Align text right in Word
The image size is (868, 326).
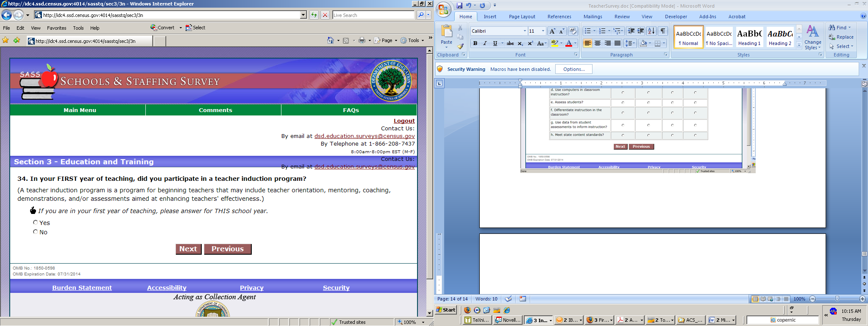(x=608, y=43)
